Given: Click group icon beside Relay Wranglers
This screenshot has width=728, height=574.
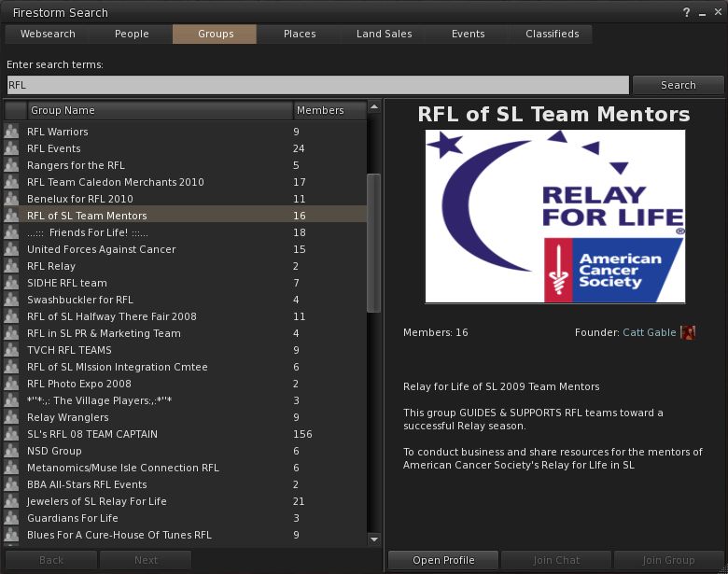Looking at the screenshot, I should [11, 417].
